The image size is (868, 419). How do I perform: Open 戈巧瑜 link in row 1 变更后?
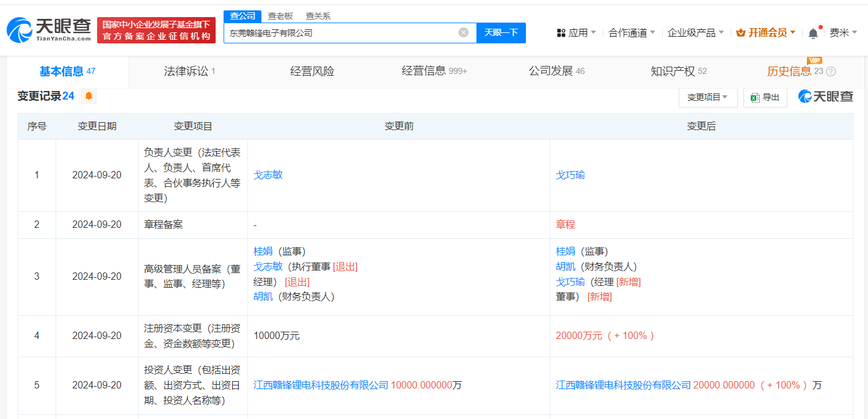click(571, 175)
